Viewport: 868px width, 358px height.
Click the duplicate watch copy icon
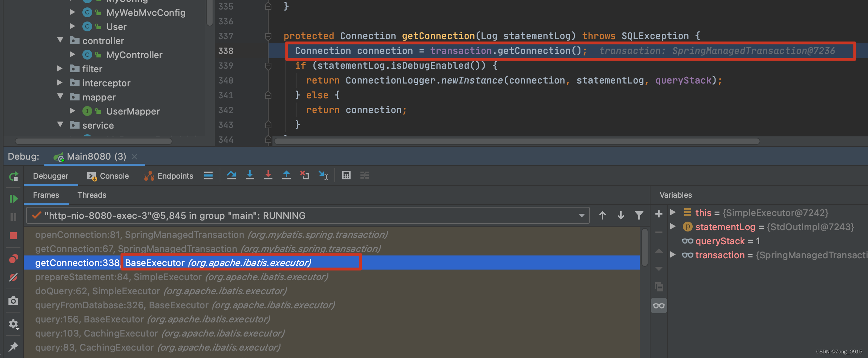coord(659,287)
